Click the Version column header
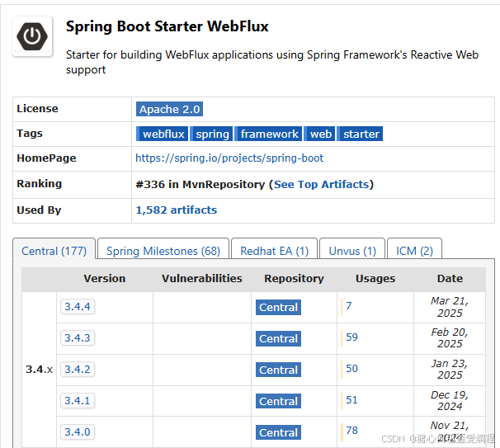 (105, 279)
